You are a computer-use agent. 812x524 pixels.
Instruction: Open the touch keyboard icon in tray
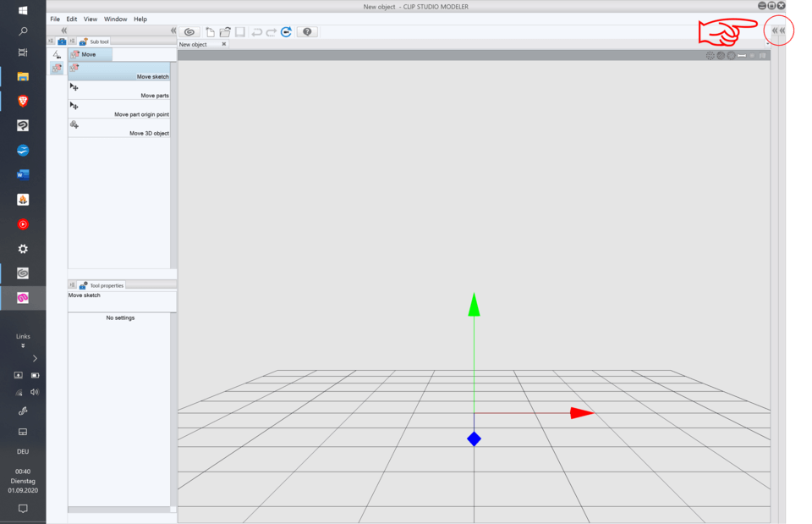(x=23, y=432)
